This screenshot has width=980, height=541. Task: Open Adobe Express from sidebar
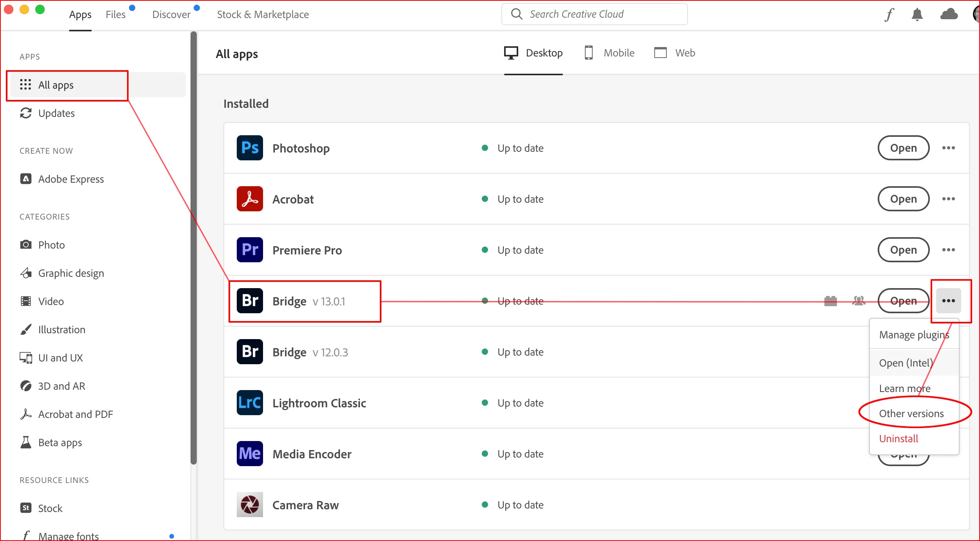tap(71, 179)
